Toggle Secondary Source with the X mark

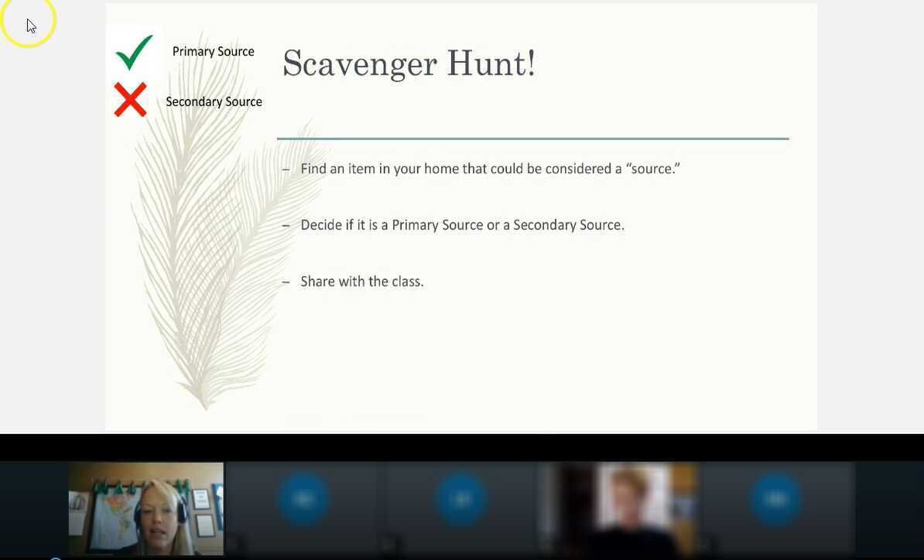pyautogui.click(x=130, y=100)
